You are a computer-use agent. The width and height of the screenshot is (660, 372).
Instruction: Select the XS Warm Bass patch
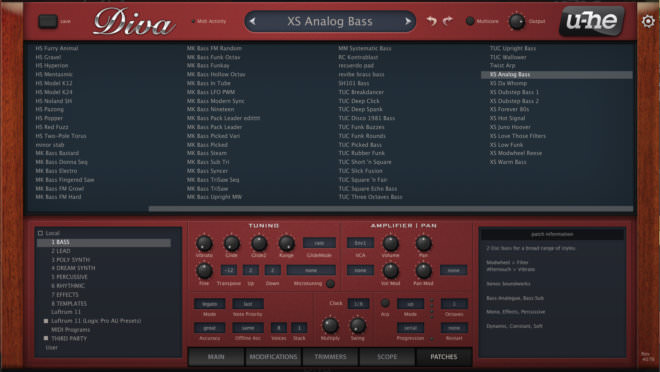click(508, 162)
